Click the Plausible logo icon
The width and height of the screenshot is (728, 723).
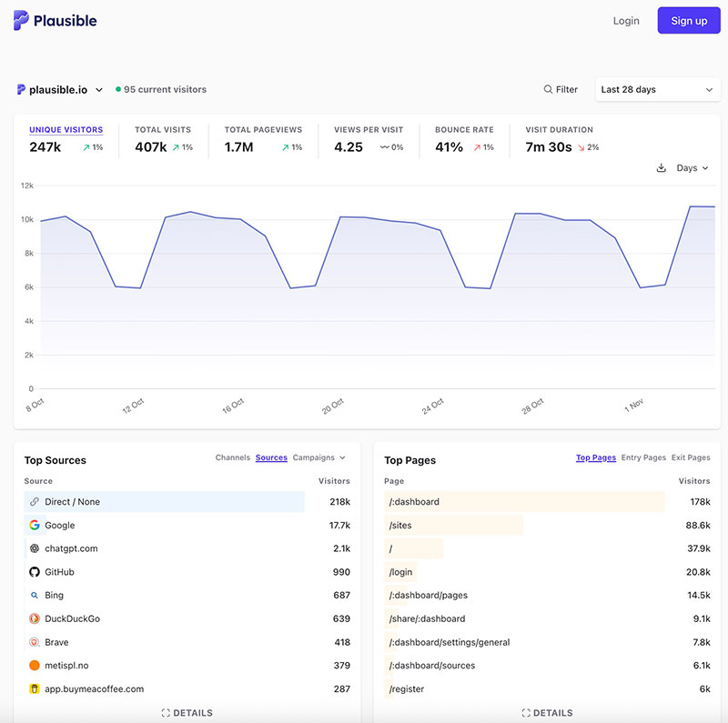[19, 20]
